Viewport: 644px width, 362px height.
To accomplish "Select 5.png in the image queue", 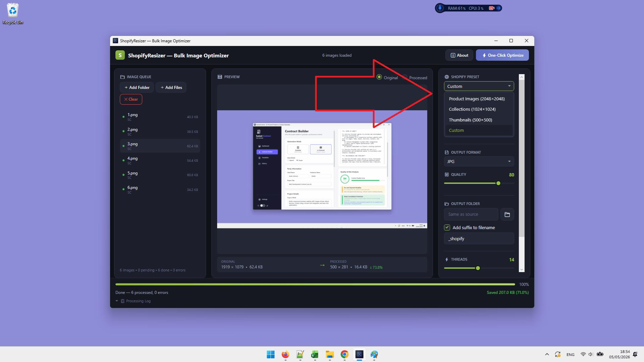I will [x=160, y=175].
